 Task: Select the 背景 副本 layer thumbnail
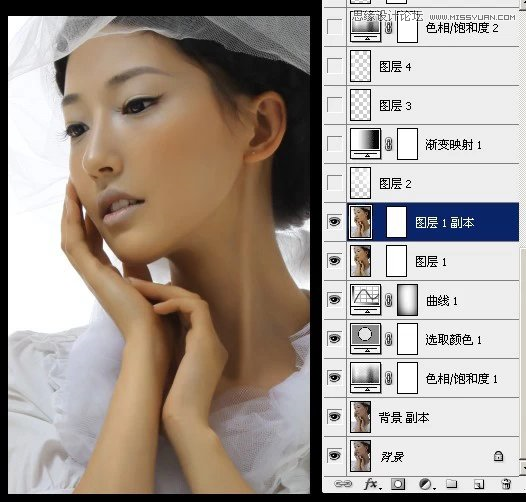361,417
